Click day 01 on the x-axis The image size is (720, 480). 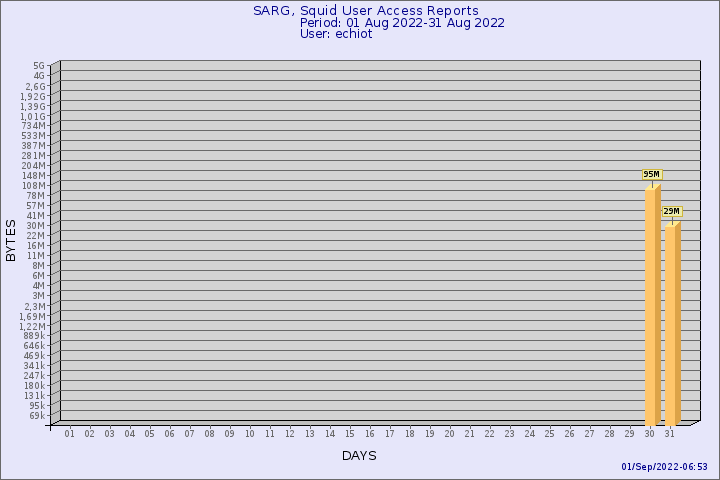[70, 434]
